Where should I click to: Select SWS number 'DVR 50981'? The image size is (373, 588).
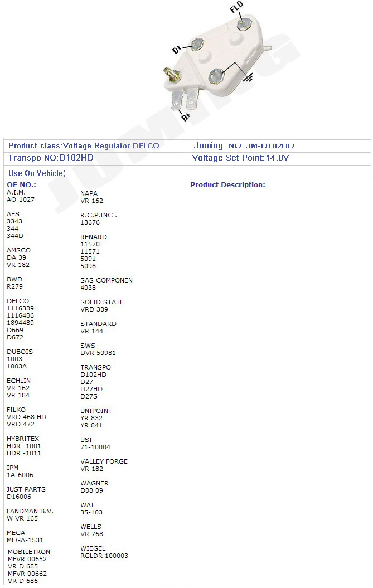(x=98, y=353)
